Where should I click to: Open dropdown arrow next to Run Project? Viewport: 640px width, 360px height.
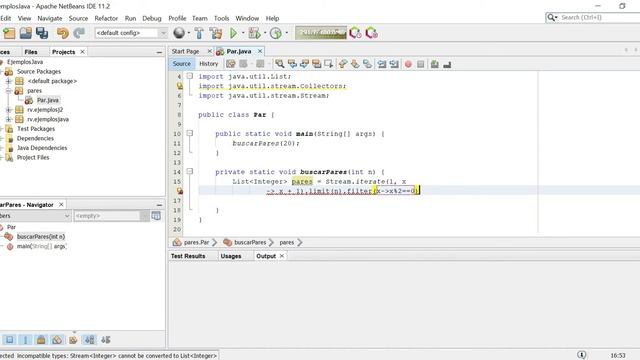point(243,33)
